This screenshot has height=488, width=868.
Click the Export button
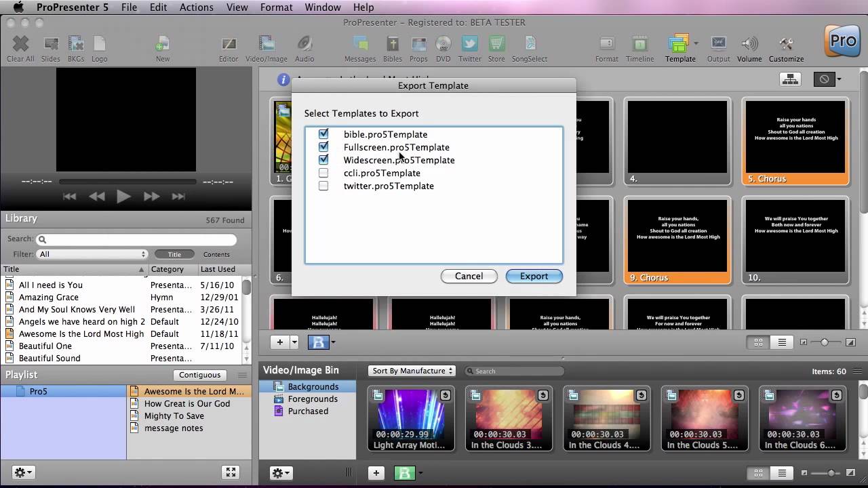pyautogui.click(x=534, y=276)
